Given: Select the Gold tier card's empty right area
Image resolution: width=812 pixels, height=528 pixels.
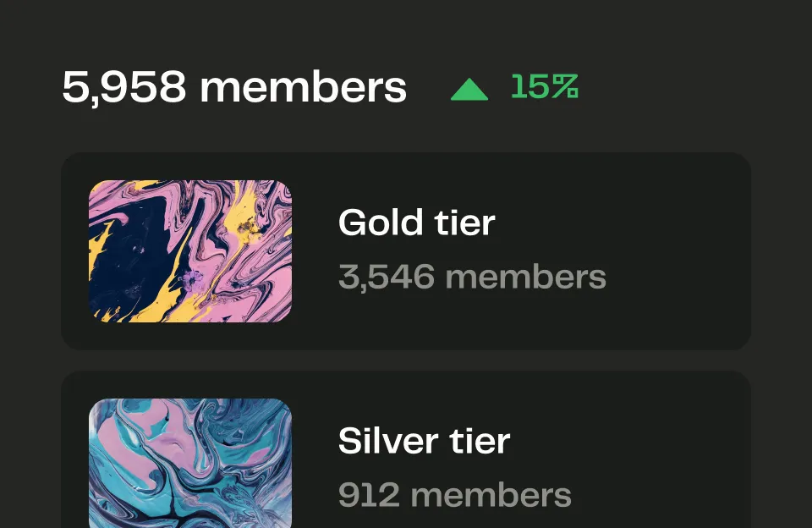Looking at the screenshot, I should tap(678, 250).
